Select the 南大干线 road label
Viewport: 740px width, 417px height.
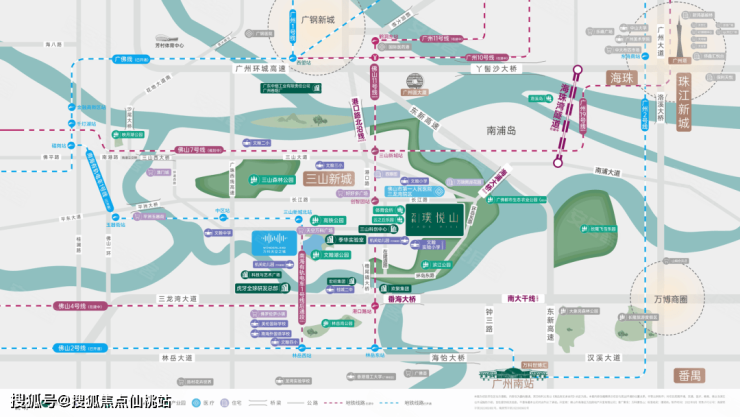[x=522, y=299]
